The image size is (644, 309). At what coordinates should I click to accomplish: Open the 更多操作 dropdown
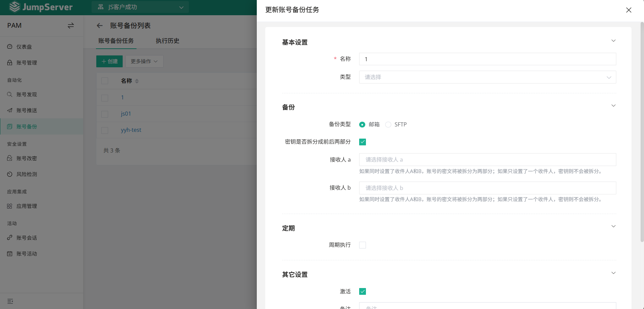click(144, 61)
